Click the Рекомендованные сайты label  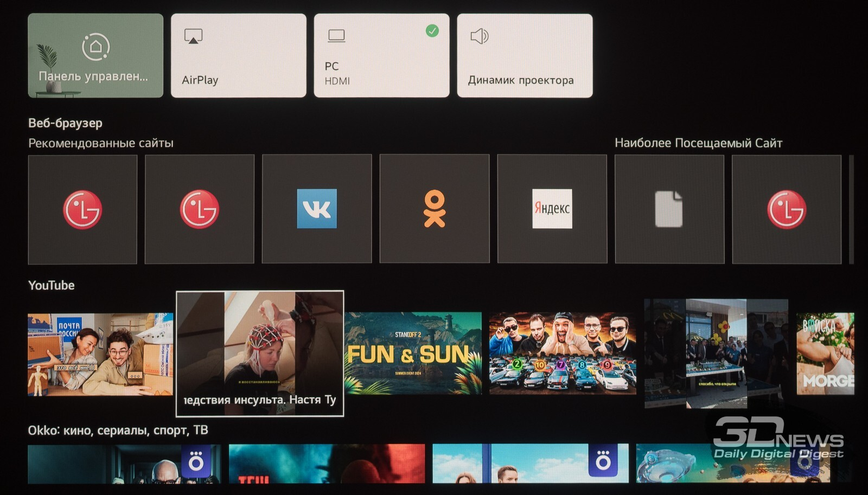[x=101, y=143]
